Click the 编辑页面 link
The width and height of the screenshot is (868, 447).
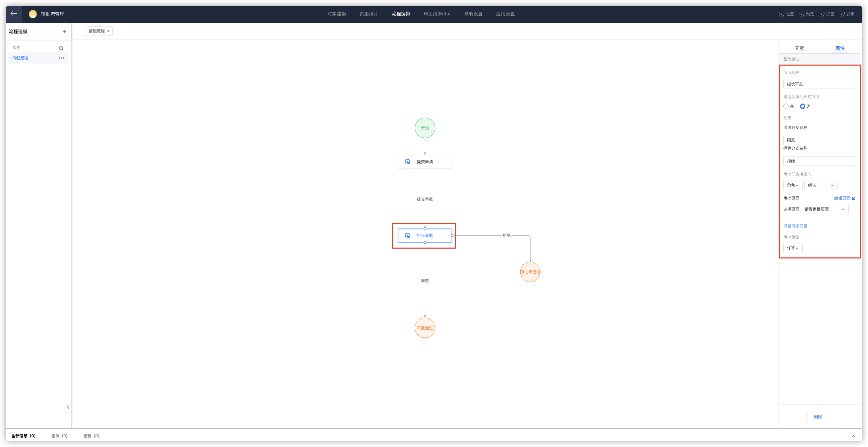click(842, 198)
